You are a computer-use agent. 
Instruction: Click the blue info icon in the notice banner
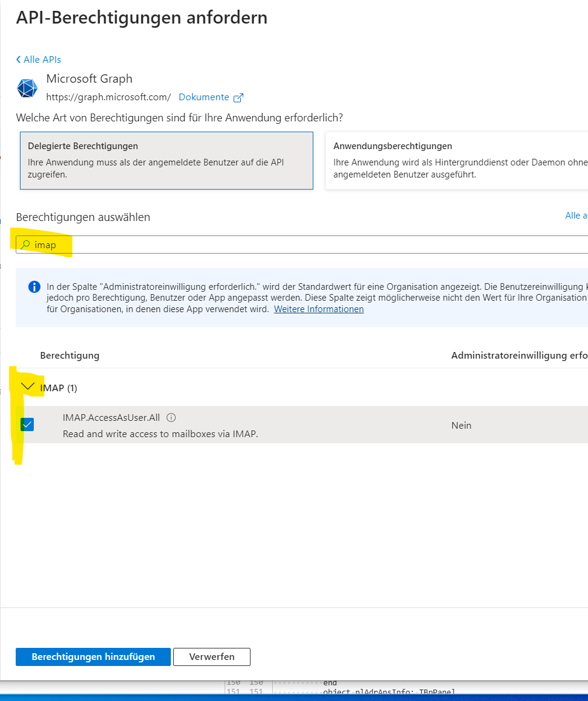(34, 287)
